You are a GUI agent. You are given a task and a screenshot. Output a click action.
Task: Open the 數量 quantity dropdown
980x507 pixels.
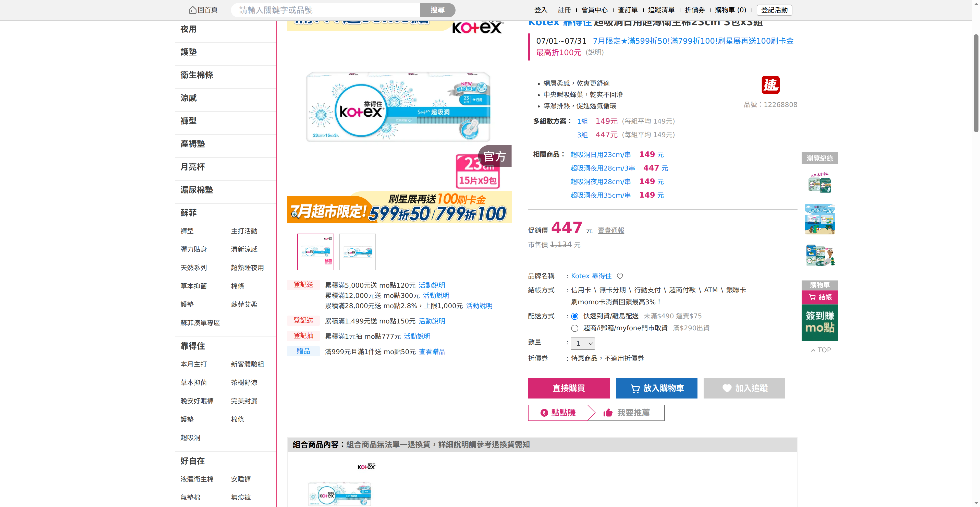pyautogui.click(x=582, y=343)
